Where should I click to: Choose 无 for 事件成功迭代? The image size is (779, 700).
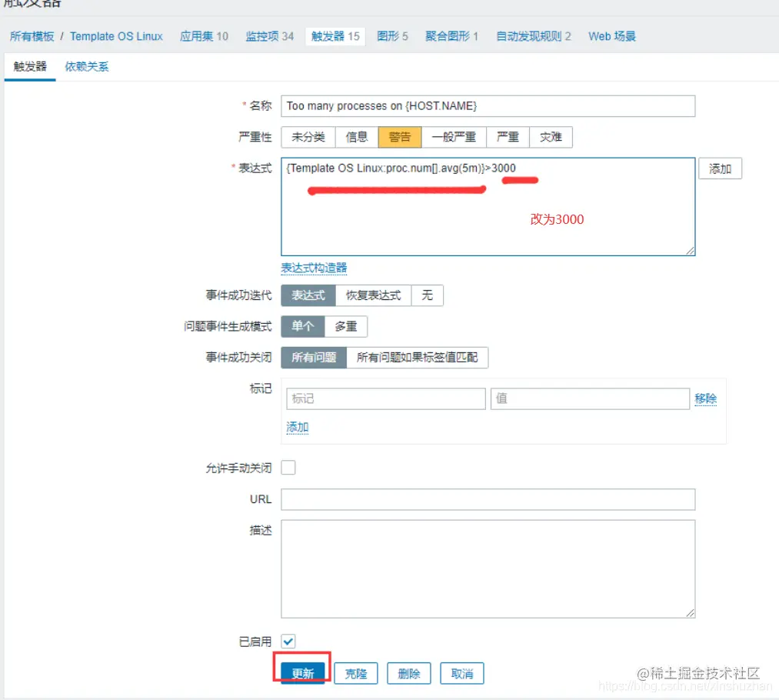[x=428, y=295]
